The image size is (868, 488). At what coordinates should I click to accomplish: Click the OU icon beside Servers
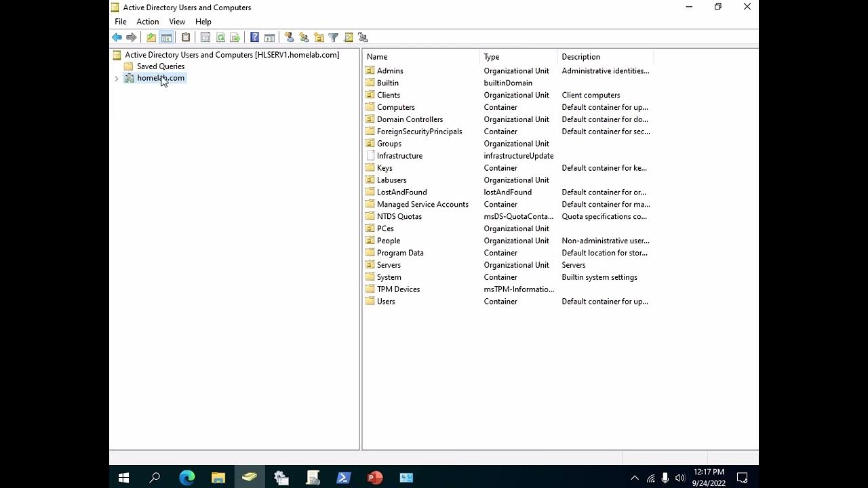click(370, 265)
